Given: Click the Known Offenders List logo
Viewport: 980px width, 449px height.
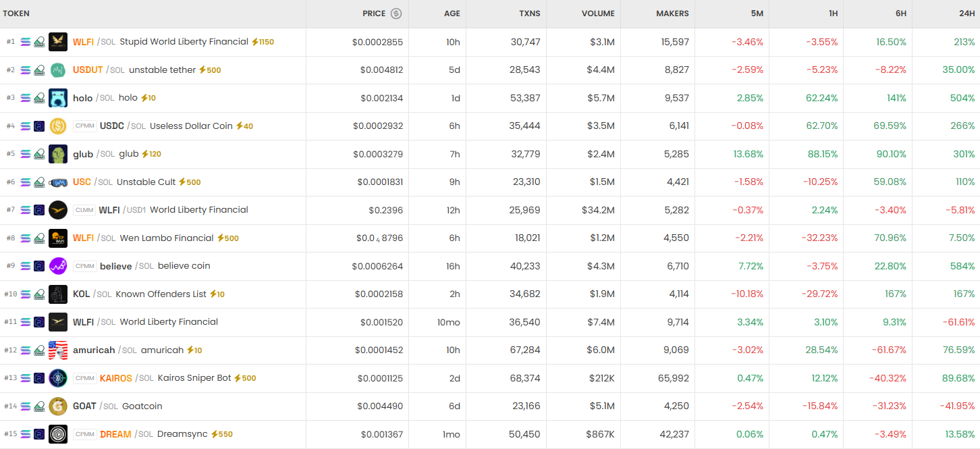Looking at the screenshot, I should (58, 294).
